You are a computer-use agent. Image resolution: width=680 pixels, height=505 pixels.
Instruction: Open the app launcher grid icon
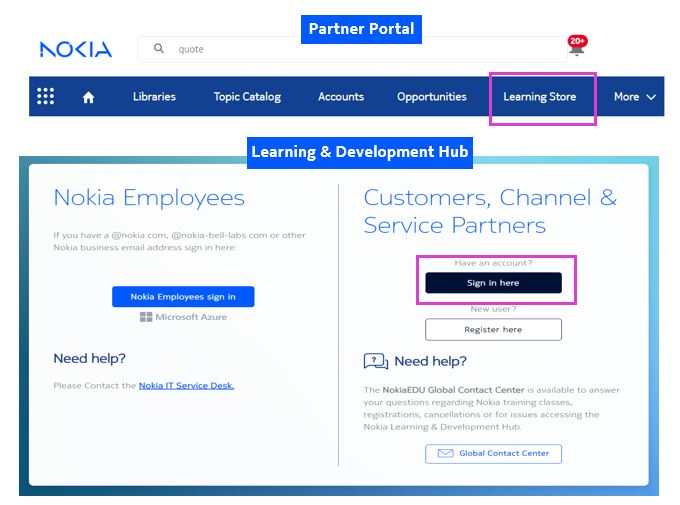(46, 97)
